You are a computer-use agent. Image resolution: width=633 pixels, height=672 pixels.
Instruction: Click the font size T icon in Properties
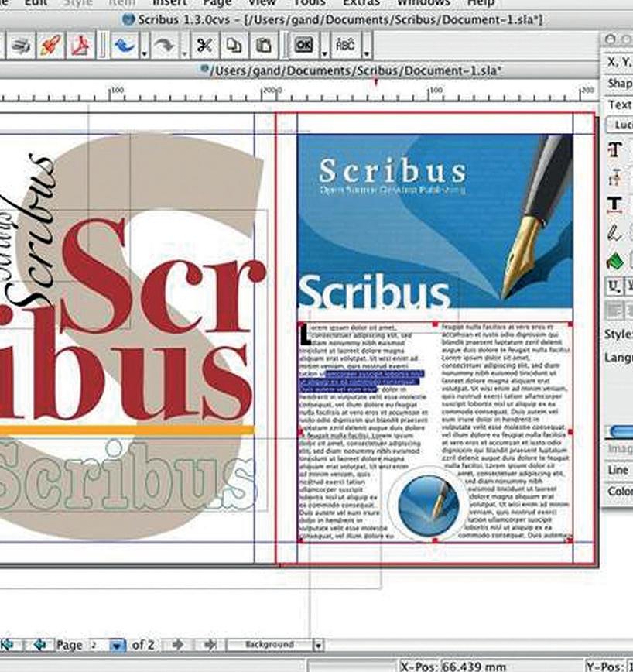point(614,150)
